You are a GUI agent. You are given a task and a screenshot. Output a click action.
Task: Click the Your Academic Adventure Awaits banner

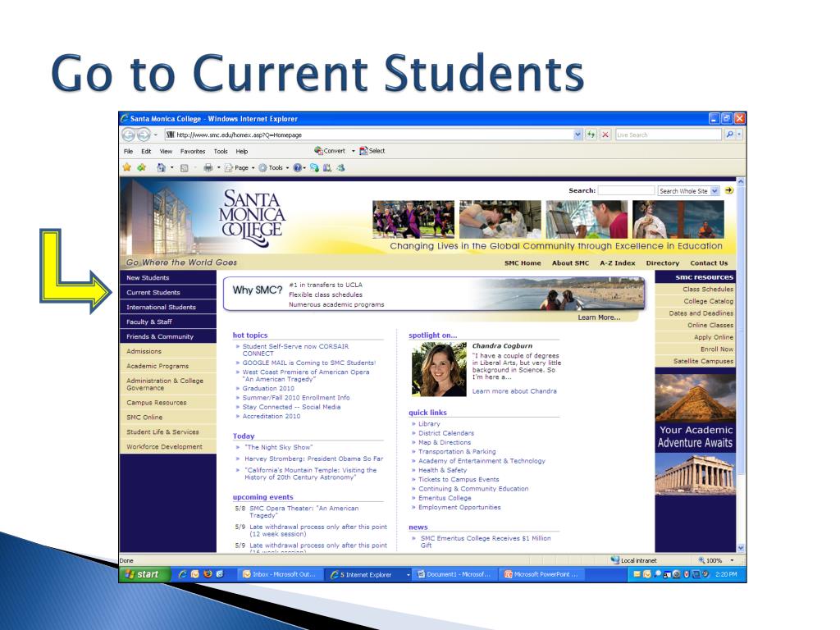point(695,436)
